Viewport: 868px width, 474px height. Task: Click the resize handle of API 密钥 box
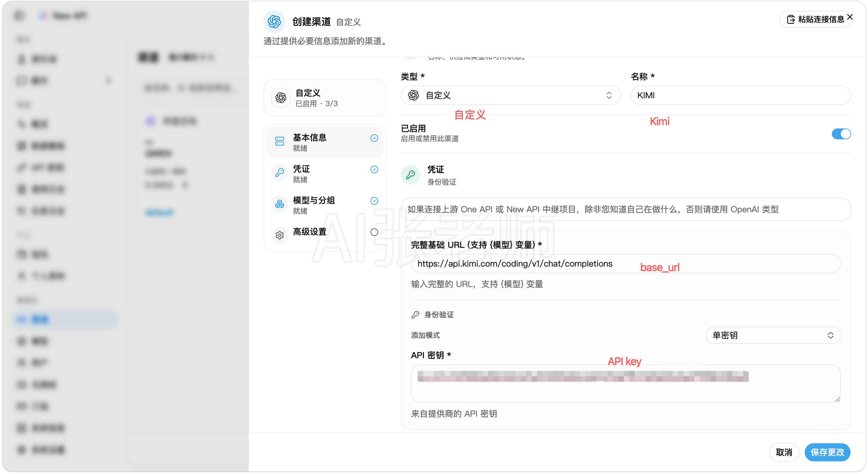point(837,399)
